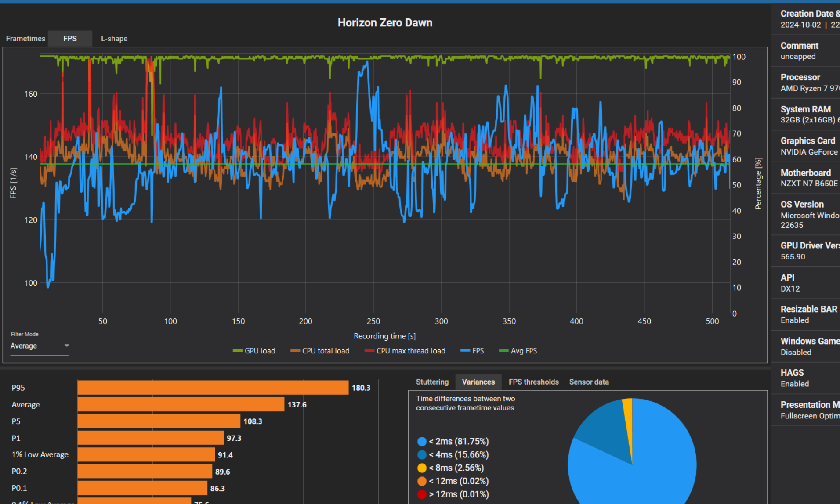
Task: Toggle CPU max thread load legend entry
Action: click(405, 351)
